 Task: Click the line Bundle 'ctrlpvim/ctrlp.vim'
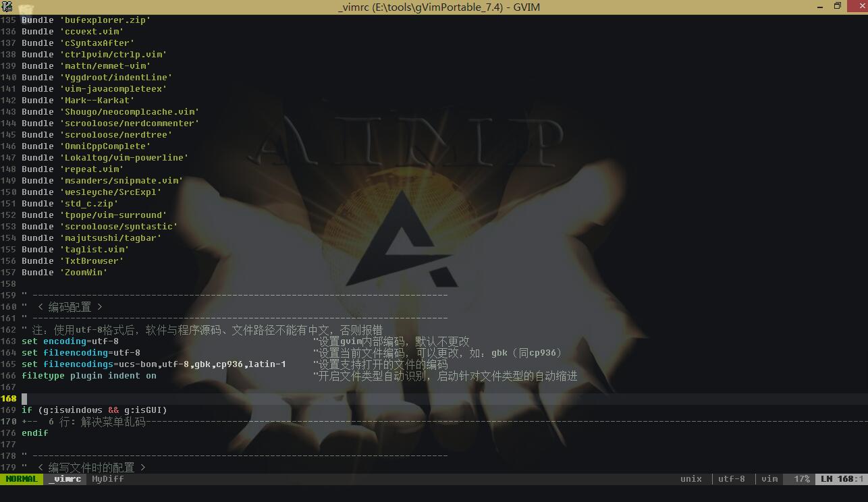pos(94,55)
